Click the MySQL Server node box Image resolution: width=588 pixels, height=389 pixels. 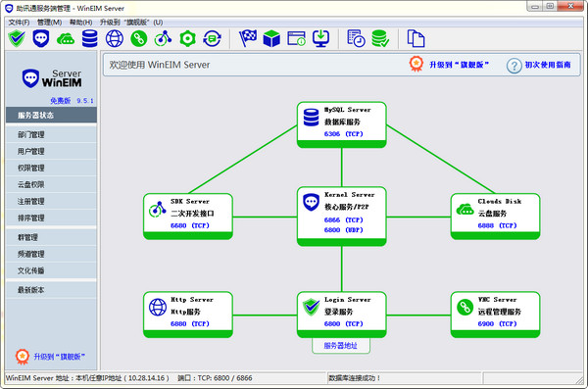[x=342, y=124]
